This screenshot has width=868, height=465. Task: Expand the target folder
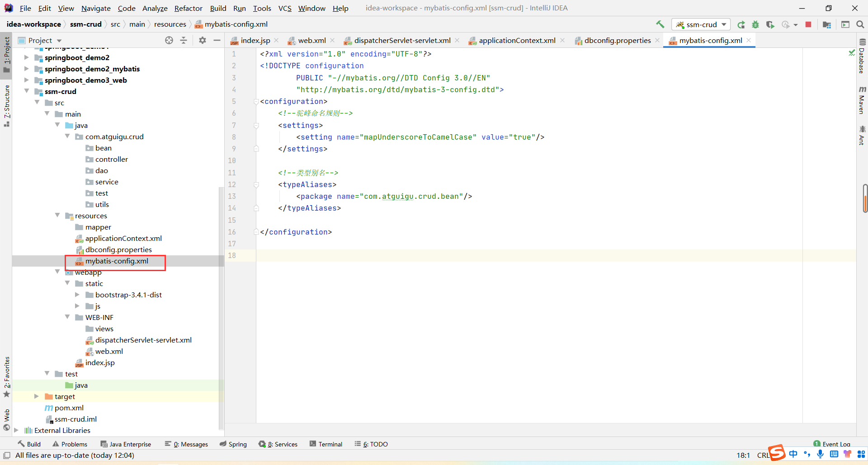click(x=37, y=396)
